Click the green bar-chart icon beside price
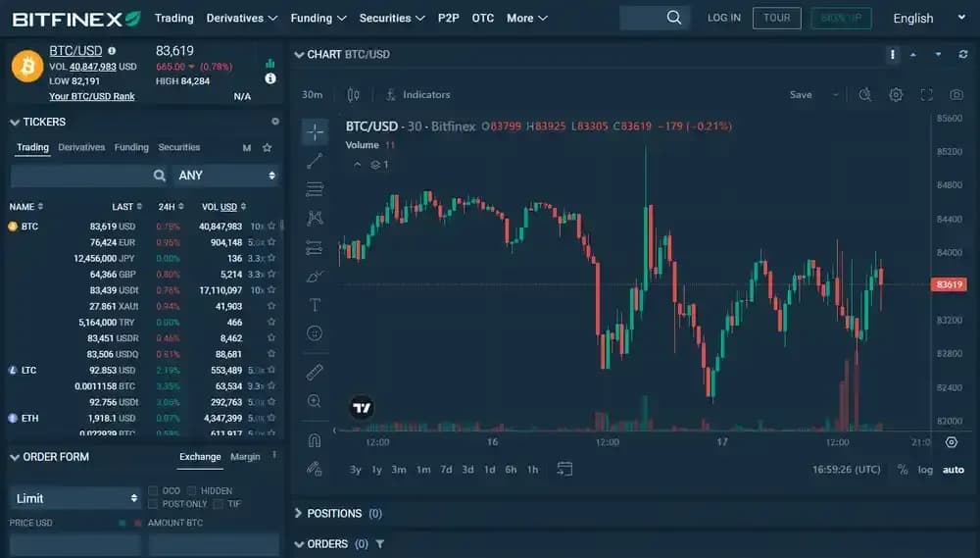The width and height of the screenshot is (980, 558). (x=270, y=63)
